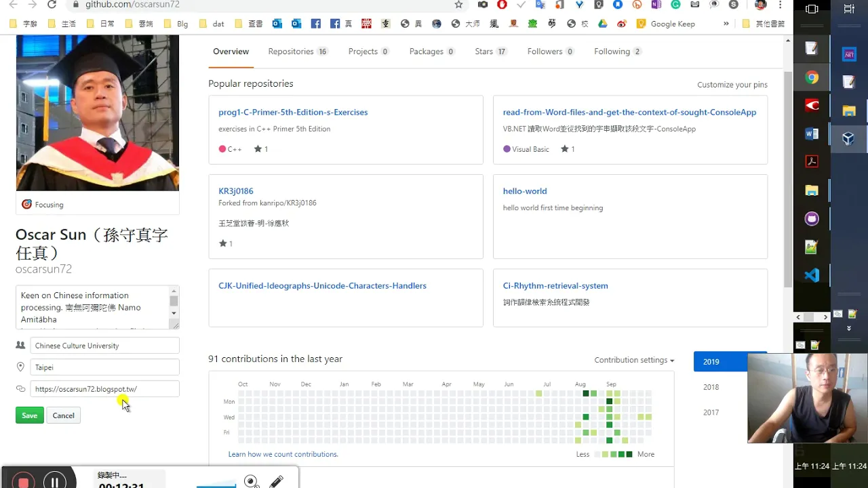Open the Ci-Rhythm-retrieval-system repository
This screenshot has height=488, width=868.
coord(555,286)
